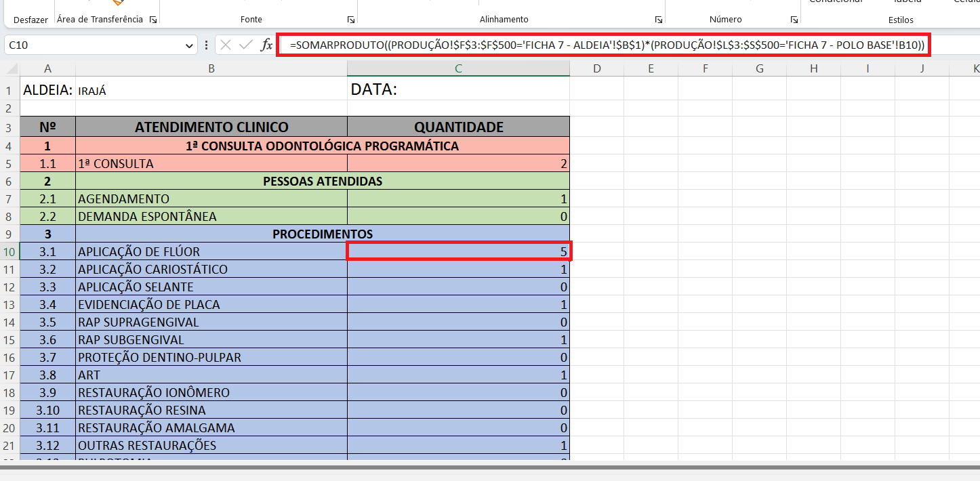
Task: Select column I header
Action: coord(867,68)
